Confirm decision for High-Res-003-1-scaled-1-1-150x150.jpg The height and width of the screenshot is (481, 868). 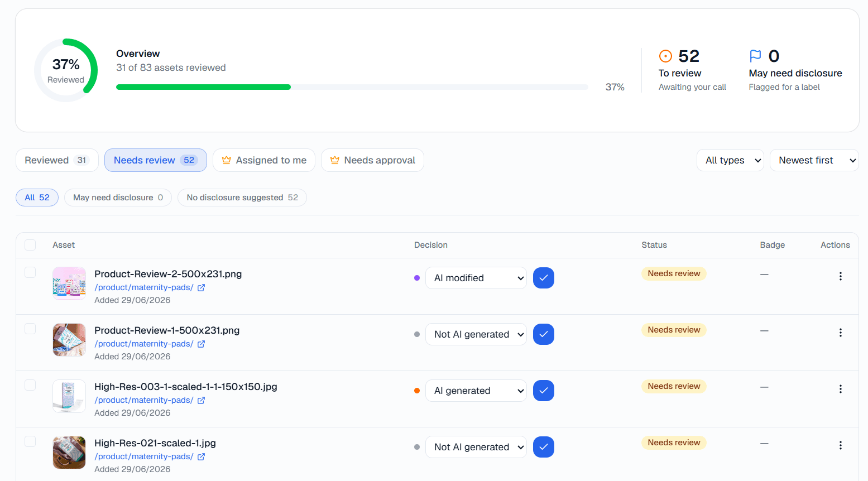pyautogui.click(x=543, y=391)
